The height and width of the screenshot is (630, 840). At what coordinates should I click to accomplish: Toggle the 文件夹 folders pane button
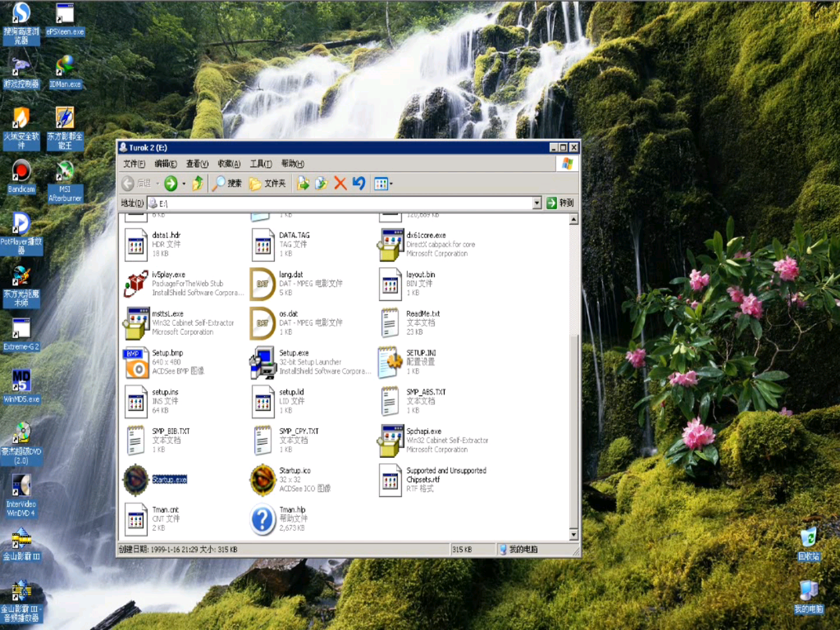pyautogui.click(x=268, y=184)
